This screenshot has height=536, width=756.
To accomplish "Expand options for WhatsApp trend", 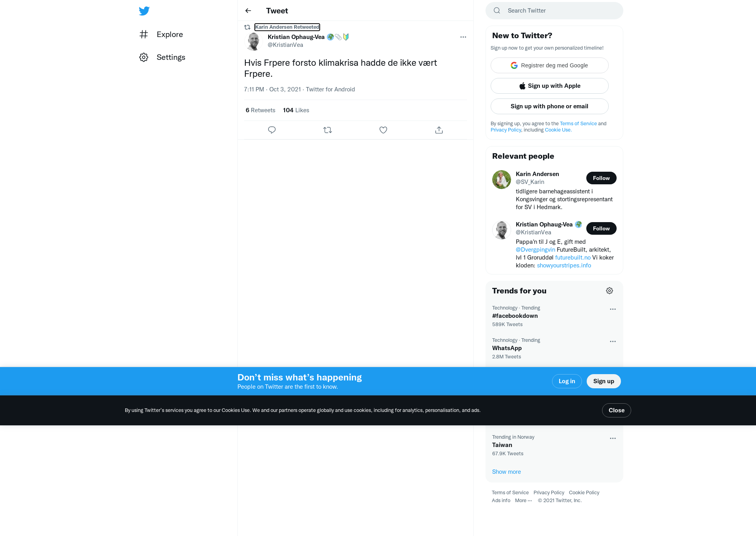I will pos(613,341).
